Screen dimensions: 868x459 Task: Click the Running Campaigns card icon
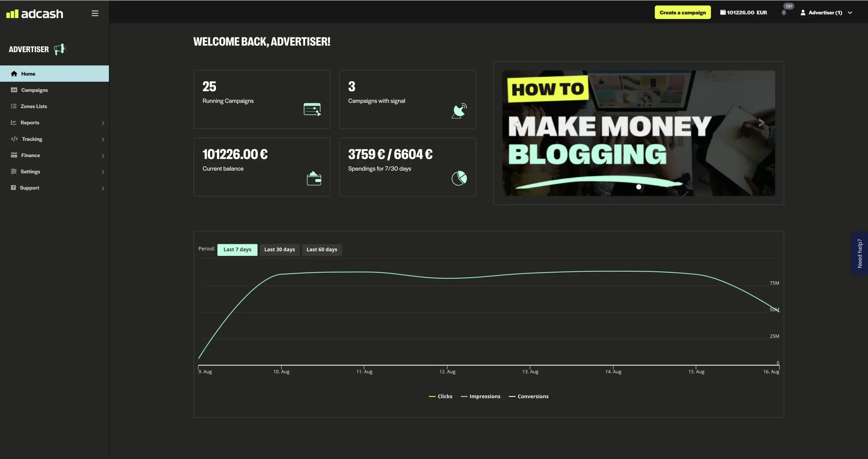tap(312, 109)
